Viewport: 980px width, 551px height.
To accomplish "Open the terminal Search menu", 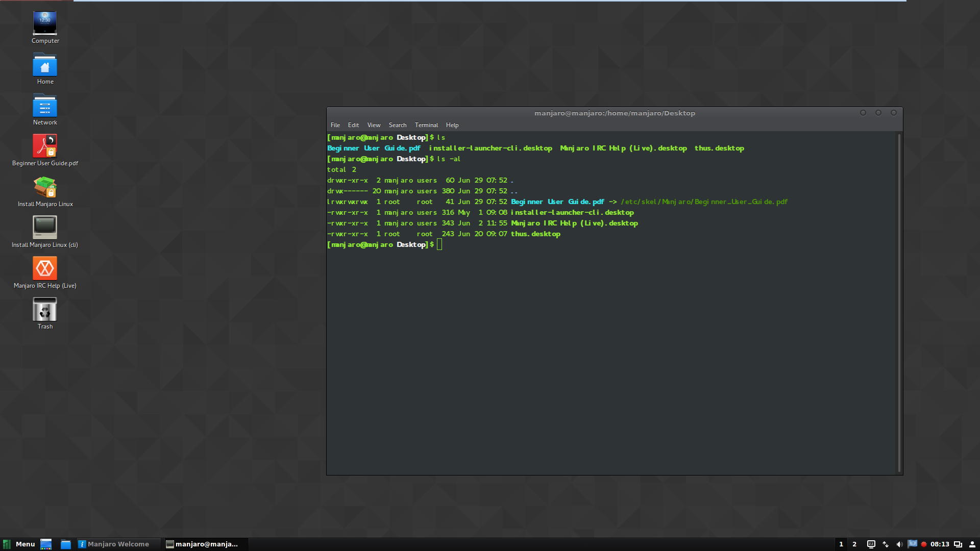I will tap(398, 125).
